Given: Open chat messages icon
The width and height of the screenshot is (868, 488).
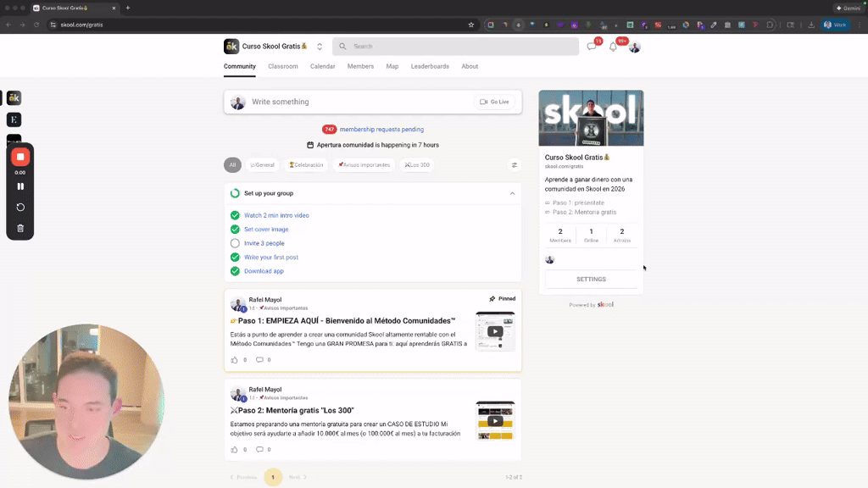Looking at the screenshot, I should pos(592,47).
